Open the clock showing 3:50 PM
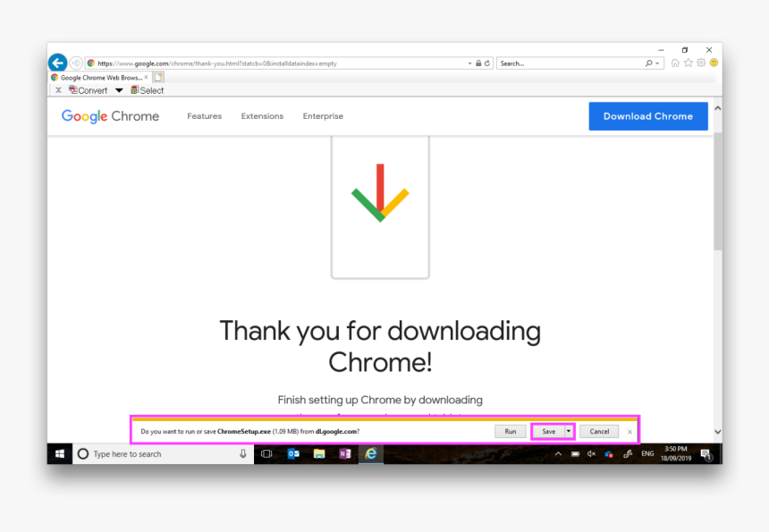 pos(676,453)
